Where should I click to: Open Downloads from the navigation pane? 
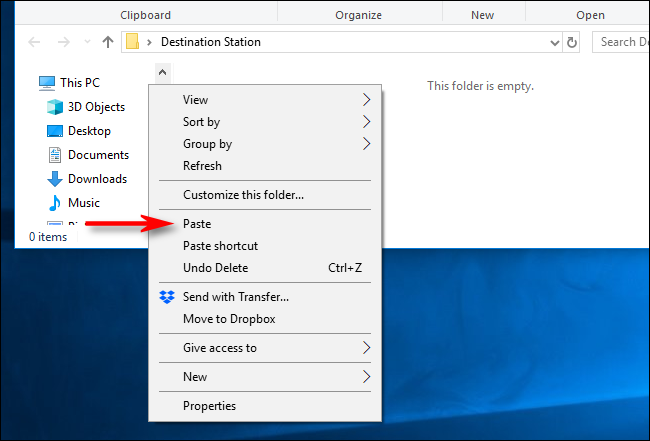pos(96,179)
